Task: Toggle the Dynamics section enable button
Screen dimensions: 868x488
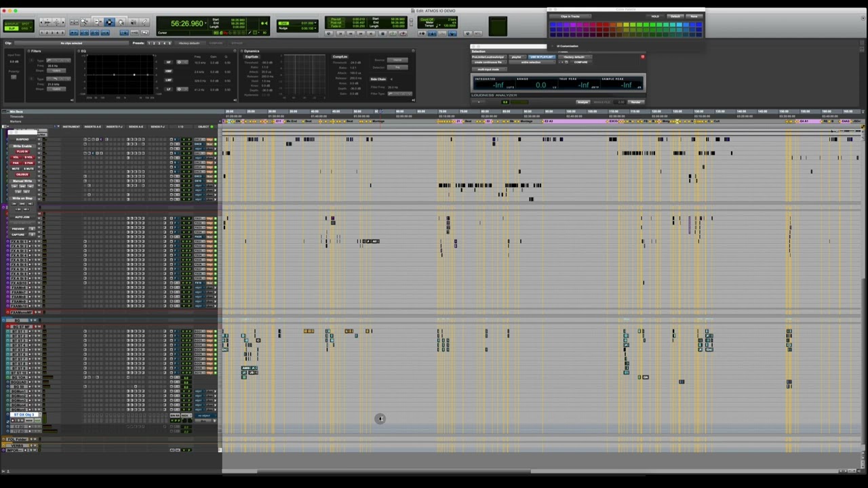Action: [x=241, y=51]
